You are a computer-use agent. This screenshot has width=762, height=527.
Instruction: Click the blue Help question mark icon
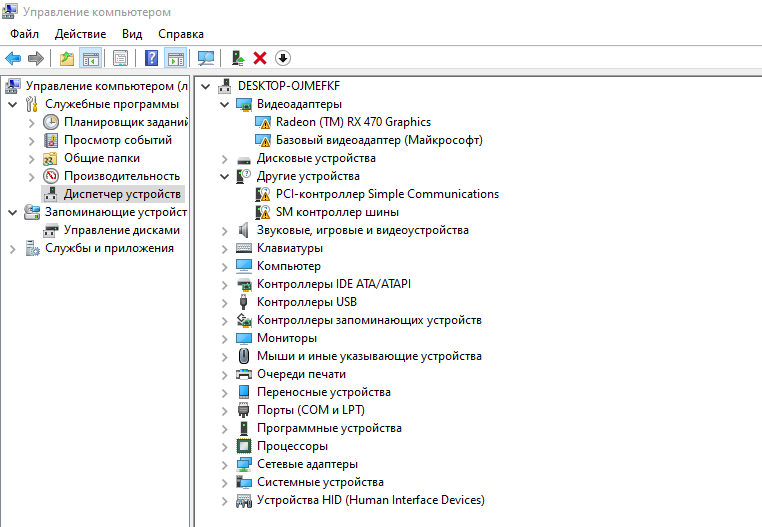point(151,58)
